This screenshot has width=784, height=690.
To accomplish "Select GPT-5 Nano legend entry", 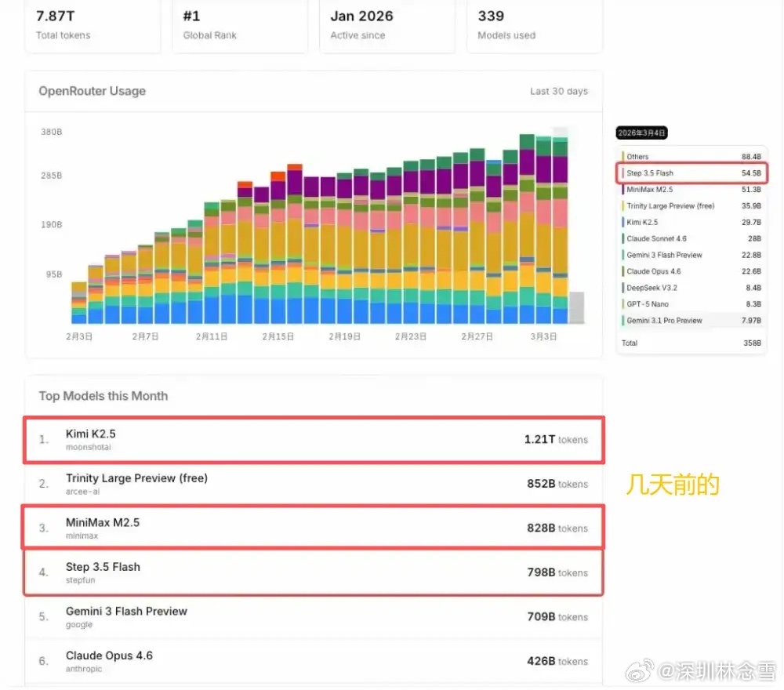I will [x=691, y=304].
